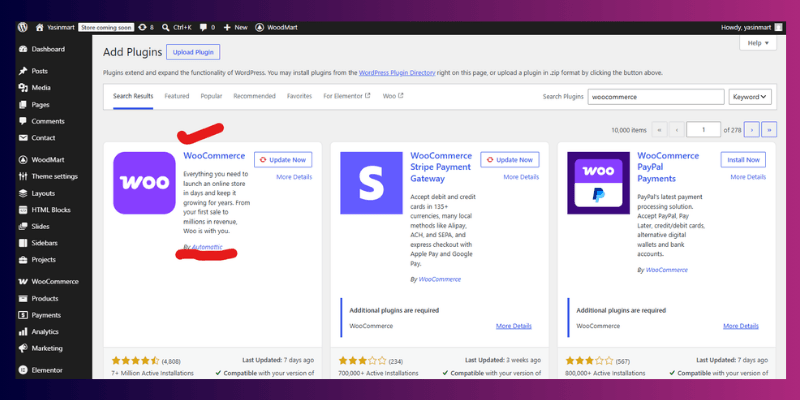Open Analytics in the sidebar

[x=45, y=332]
